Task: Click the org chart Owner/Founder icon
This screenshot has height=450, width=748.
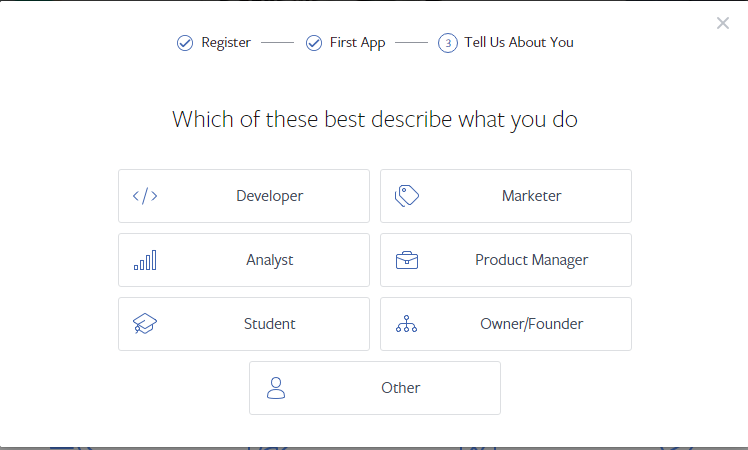Action: pos(407,324)
